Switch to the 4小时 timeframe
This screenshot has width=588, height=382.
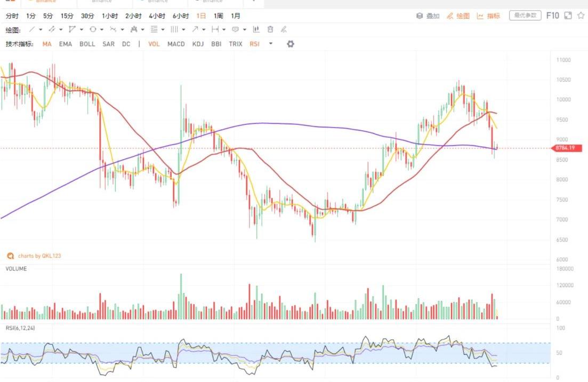157,16
